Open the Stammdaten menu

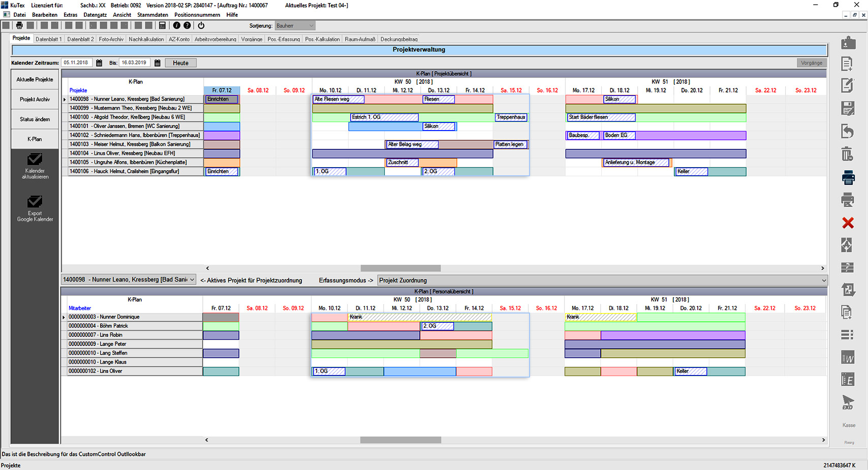[152, 15]
